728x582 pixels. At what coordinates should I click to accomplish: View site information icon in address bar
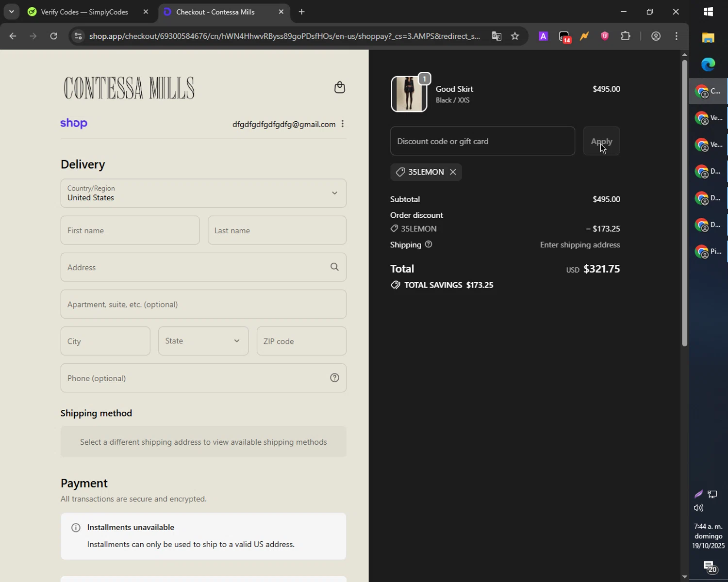[x=78, y=36]
